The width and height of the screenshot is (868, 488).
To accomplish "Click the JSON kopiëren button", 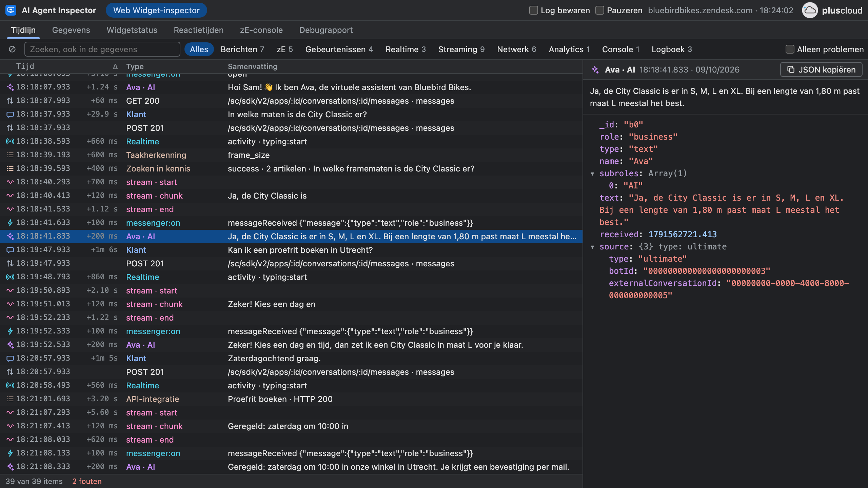I will (x=821, y=69).
